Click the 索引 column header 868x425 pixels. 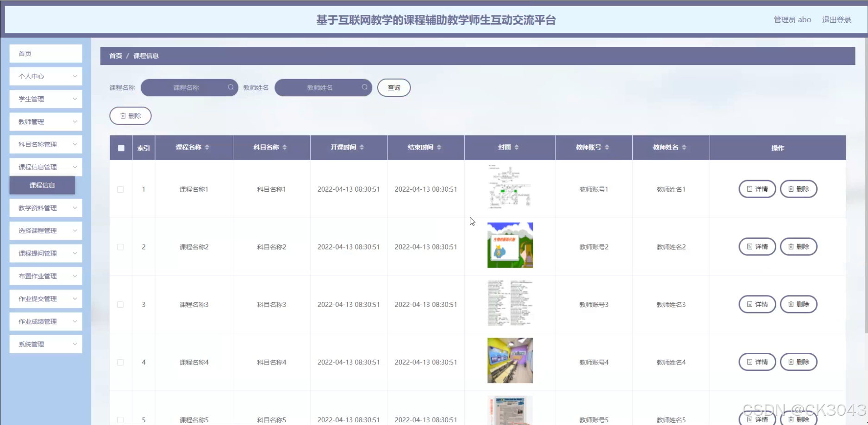[144, 148]
